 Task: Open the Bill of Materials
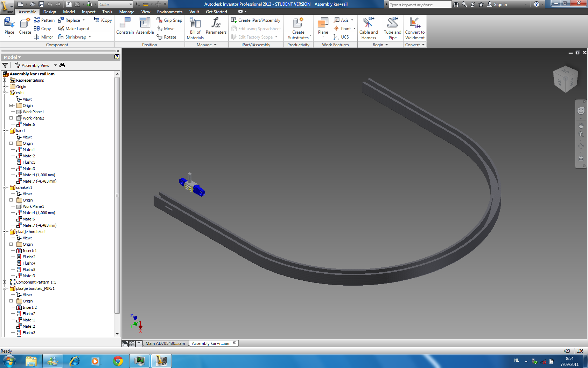[x=195, y=28]
